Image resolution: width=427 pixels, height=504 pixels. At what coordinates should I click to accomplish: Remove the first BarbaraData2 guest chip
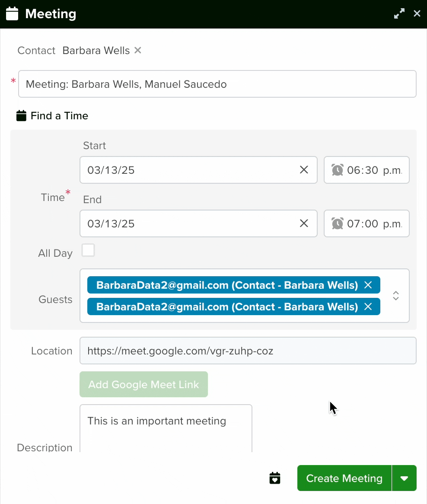[x=368, y=285]
